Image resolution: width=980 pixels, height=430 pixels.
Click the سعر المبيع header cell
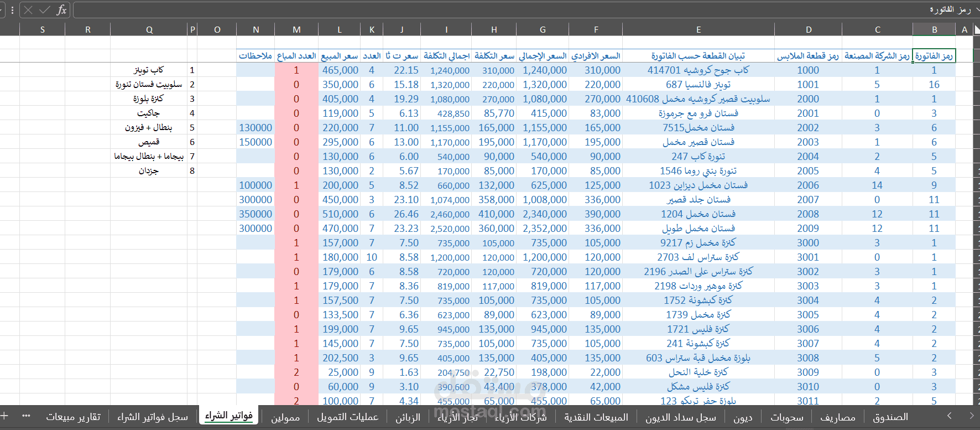tap(340, 56)
